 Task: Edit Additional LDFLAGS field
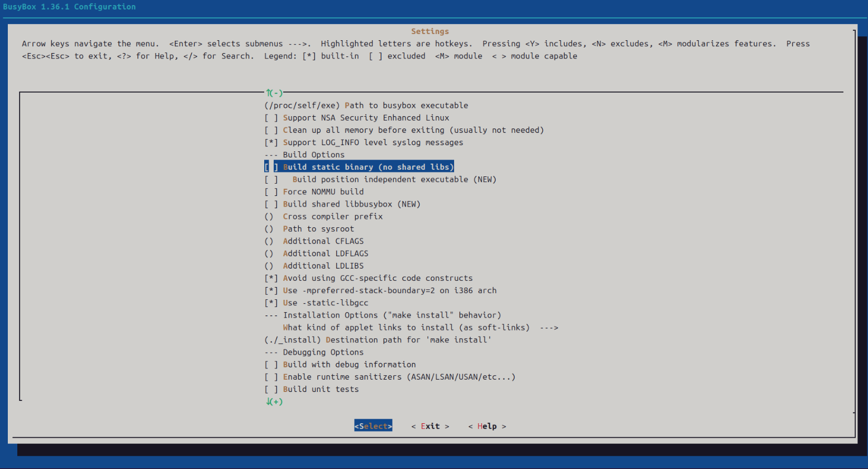(316, 253)
